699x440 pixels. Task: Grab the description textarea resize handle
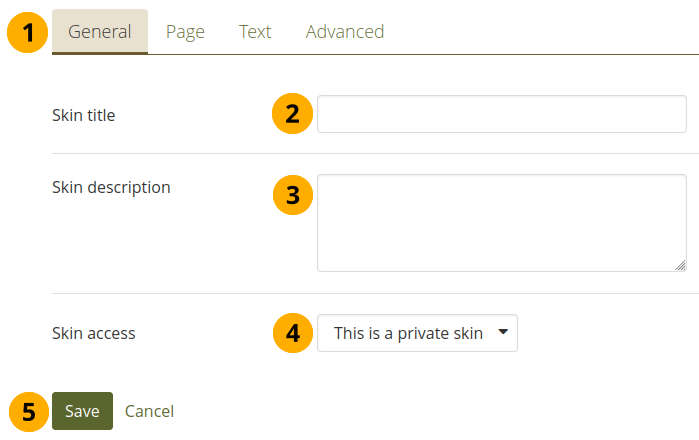pos(680,265)
